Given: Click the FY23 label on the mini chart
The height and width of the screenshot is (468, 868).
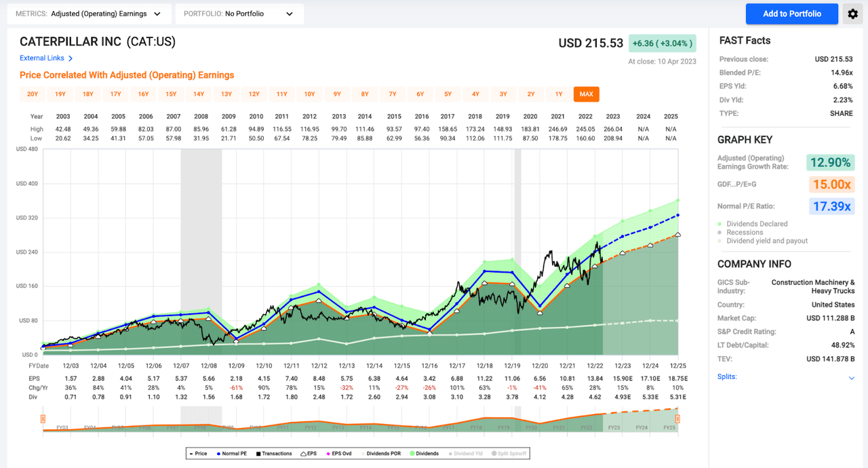Looking at the screenshot, I should tap(614, 427).
